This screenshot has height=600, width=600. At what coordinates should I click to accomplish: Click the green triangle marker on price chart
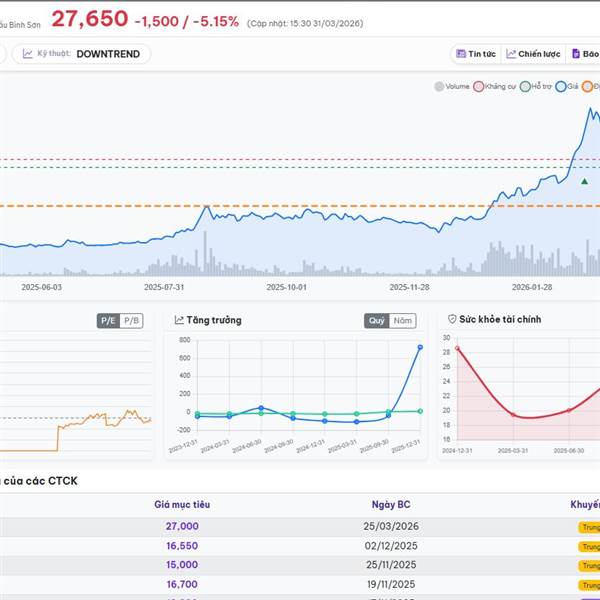pyautogui.click(x=584, y=181)
